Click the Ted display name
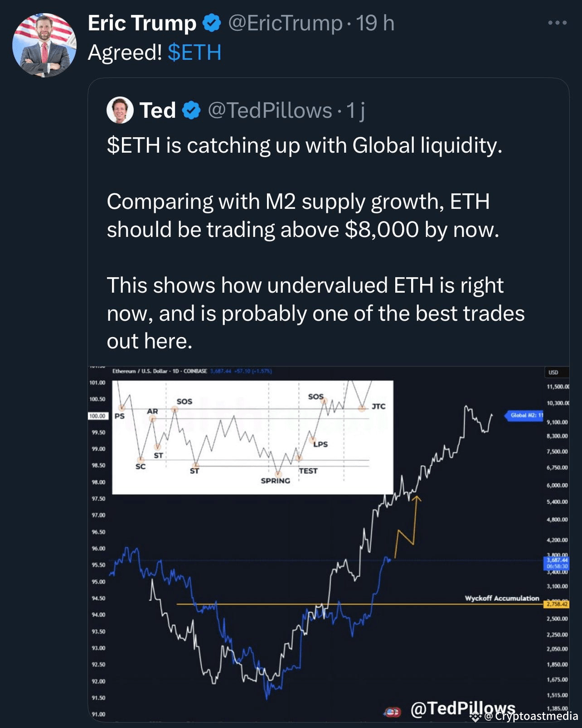Viewport: 582px width, 728px height. [x=157, y=111]
